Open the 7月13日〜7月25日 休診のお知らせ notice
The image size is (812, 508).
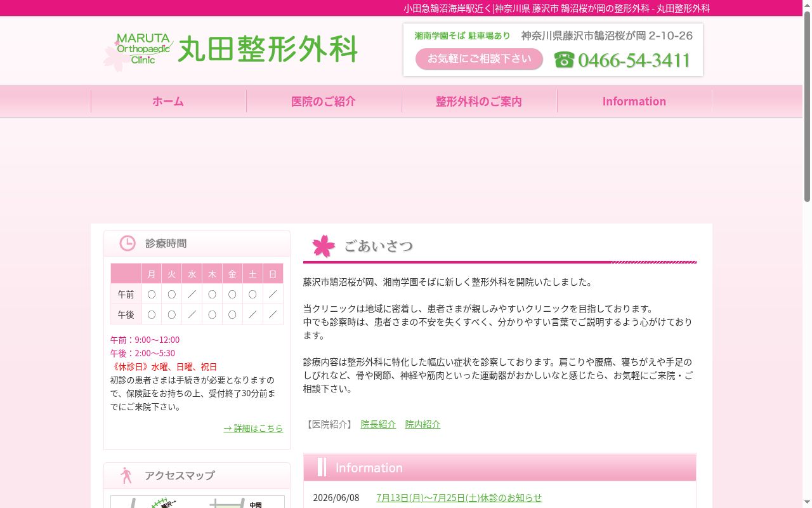pyautogui.click(x=459, y=498)
